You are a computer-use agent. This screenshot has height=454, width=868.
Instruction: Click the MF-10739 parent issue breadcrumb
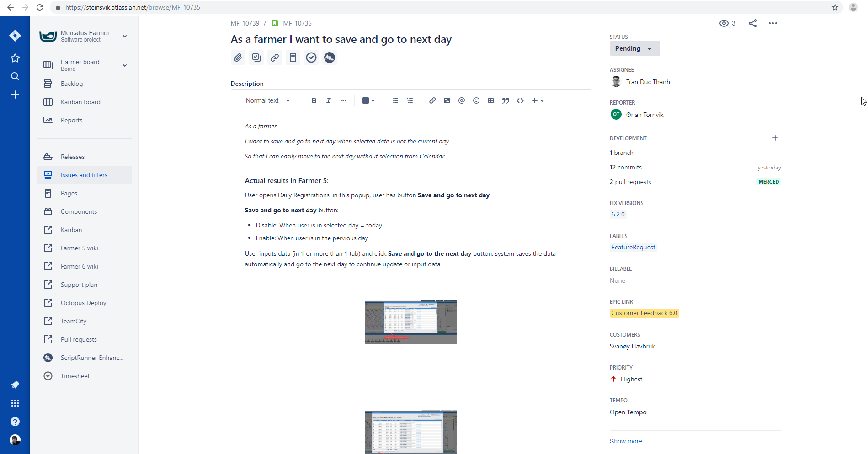245,23
